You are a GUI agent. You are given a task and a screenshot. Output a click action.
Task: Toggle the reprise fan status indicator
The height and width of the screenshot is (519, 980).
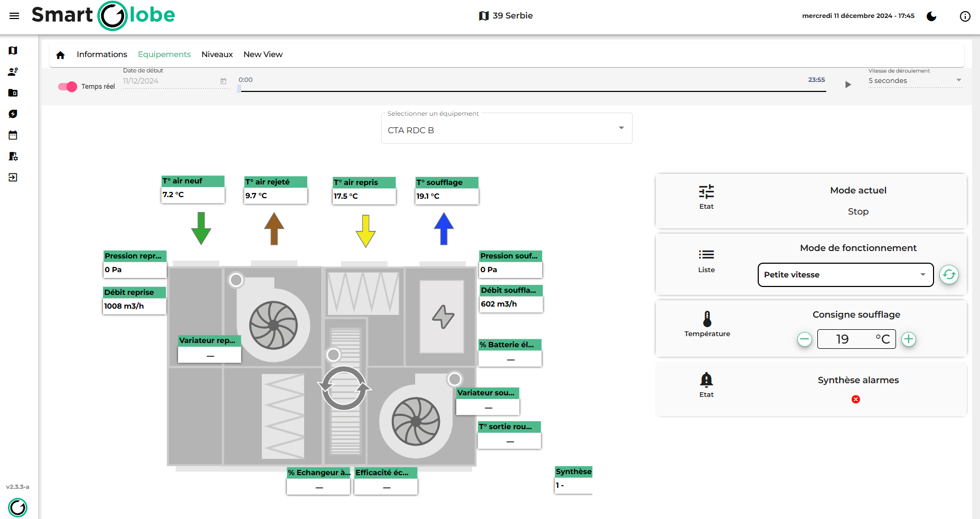pyautogui.click(x=236, y=280)
